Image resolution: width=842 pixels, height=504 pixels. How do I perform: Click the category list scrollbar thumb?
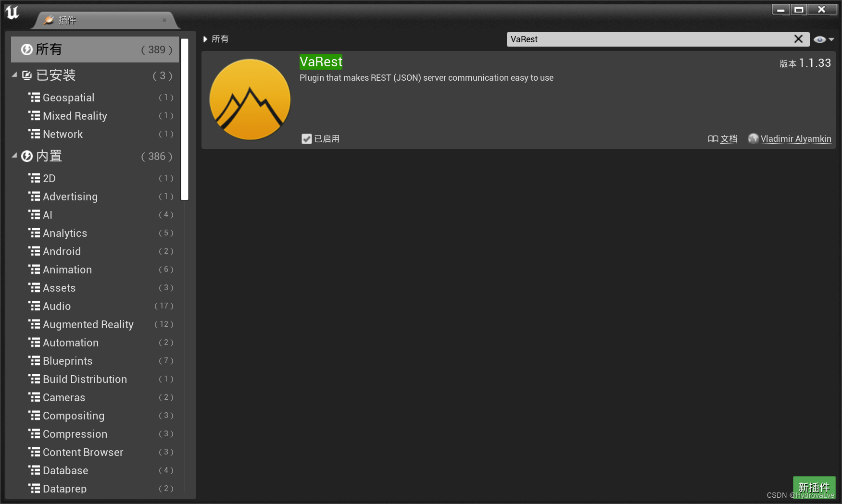click(x=185, y=119)
